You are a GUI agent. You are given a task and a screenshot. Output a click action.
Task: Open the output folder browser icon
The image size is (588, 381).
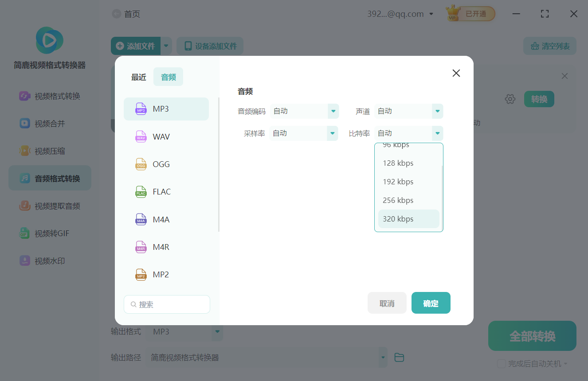point(399,357)
